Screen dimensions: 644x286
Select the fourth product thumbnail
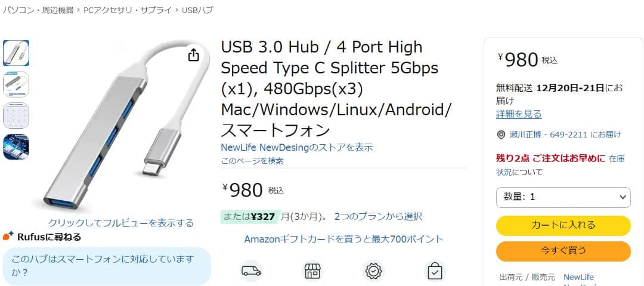(x=16, y=147)
